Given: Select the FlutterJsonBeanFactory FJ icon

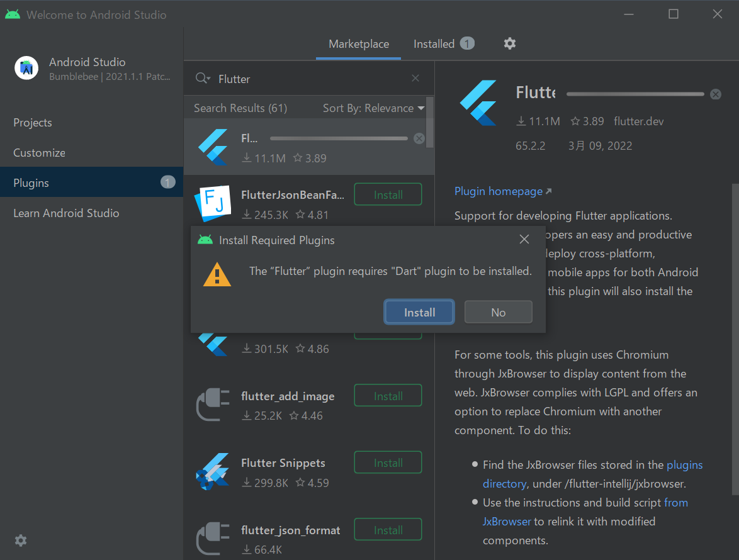Looking at the screenshot, I should pos(213,203).
